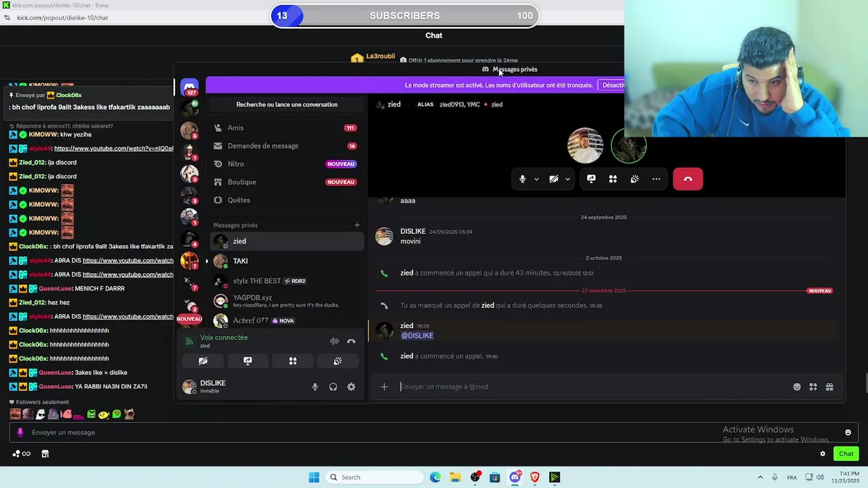
Task: Open Windows Start menu
Action: [314, 477]
